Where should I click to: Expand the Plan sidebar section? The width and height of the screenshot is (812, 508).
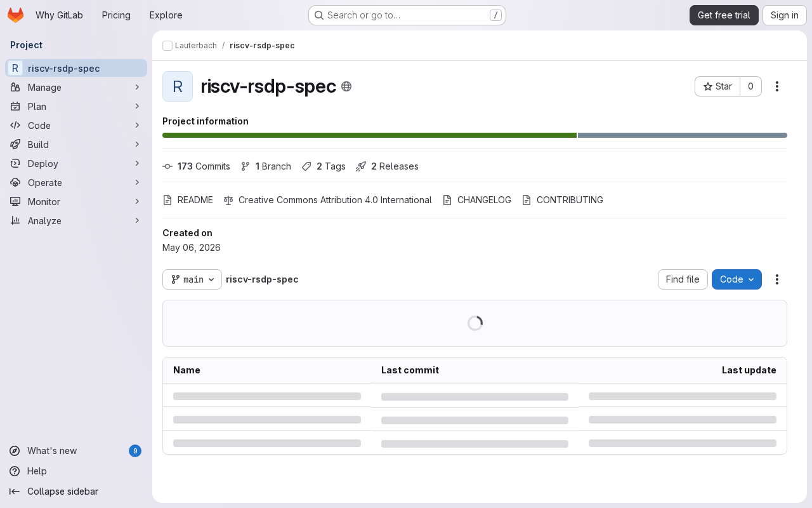pyautogui.click(x=137, y=106)
